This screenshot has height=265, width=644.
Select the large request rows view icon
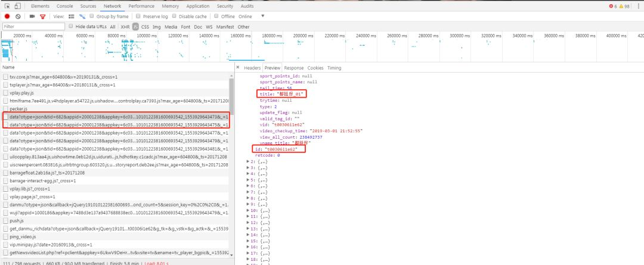click(72, 17)
